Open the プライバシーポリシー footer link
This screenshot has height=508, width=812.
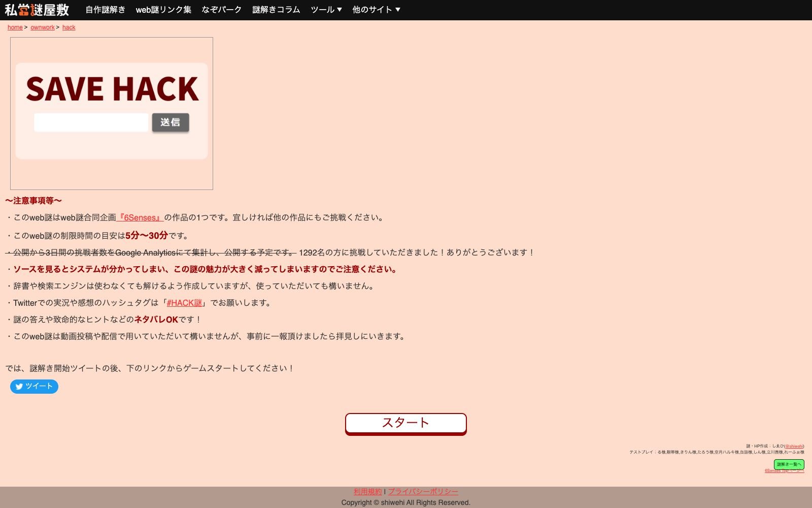click(423, 492)
